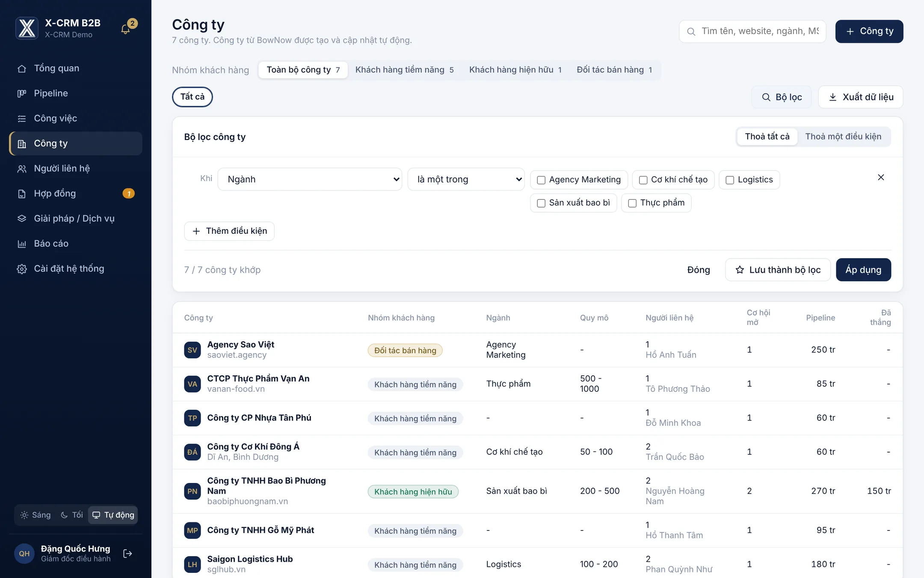Open Người liên hệ in sidebar

tap(76, 168)
